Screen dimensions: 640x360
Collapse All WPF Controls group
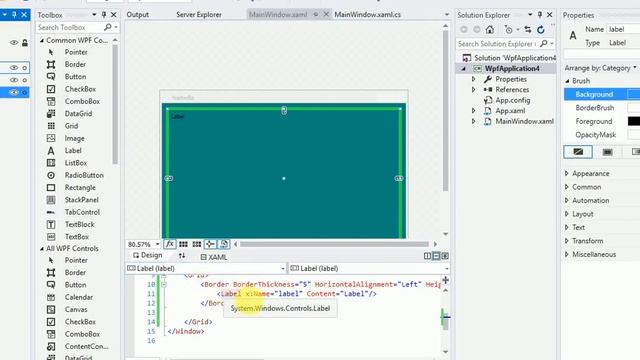[x=42, y=248]
